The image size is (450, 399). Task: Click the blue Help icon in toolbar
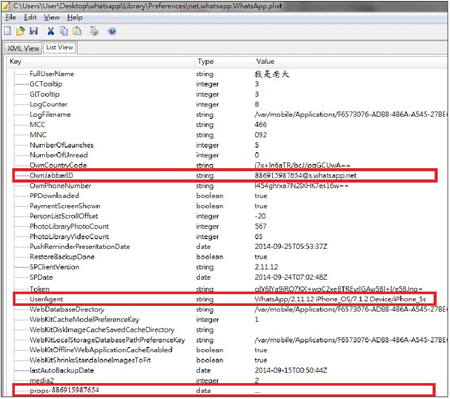(x=112, y=31)
